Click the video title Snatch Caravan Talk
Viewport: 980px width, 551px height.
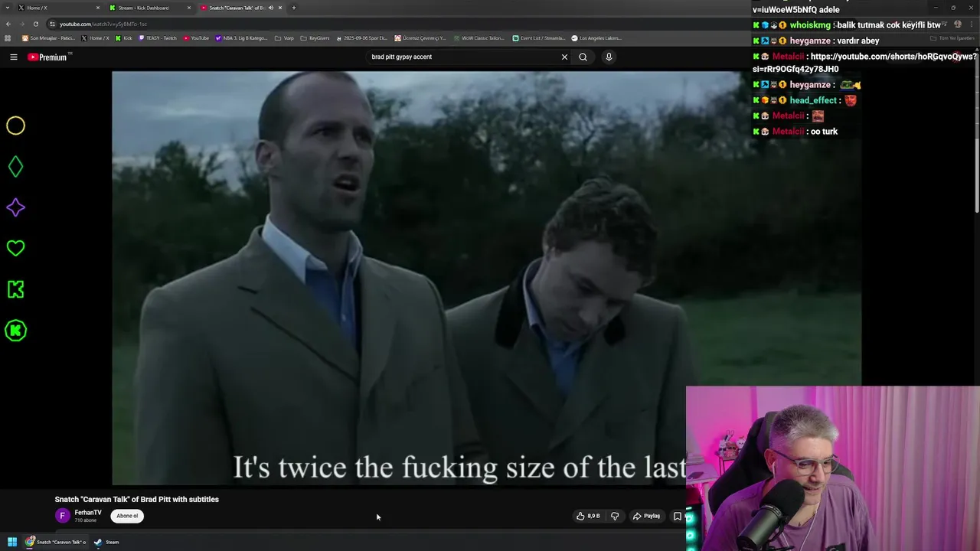[137, 499]
